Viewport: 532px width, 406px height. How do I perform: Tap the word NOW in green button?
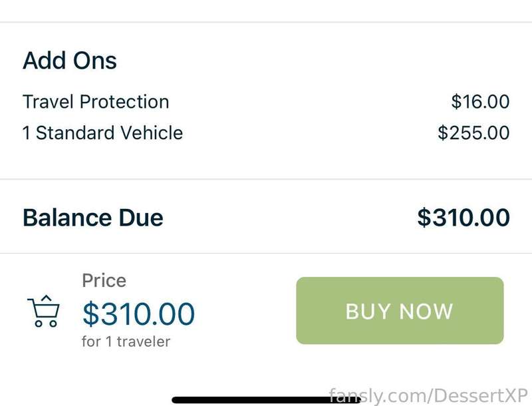pos(426,311)
